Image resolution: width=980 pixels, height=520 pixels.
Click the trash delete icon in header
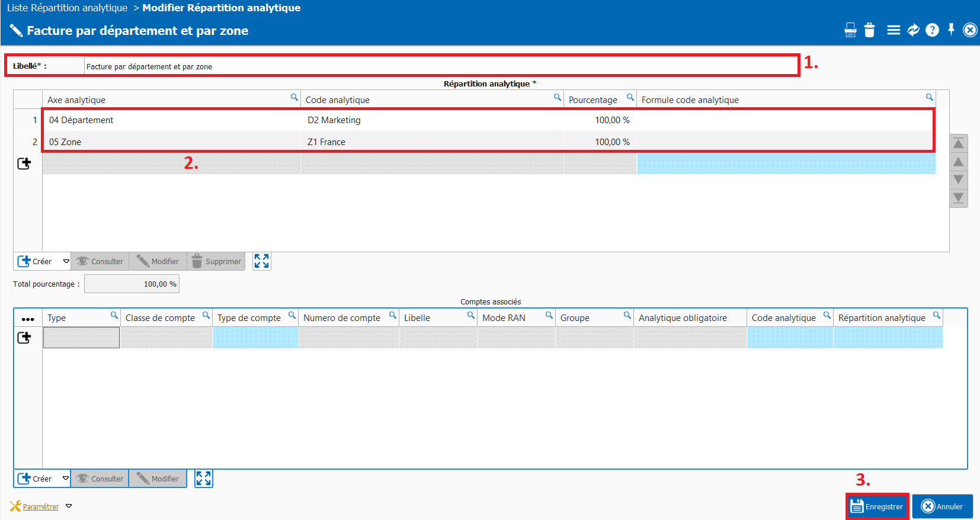pyautogui.click(x=869, y=30)
